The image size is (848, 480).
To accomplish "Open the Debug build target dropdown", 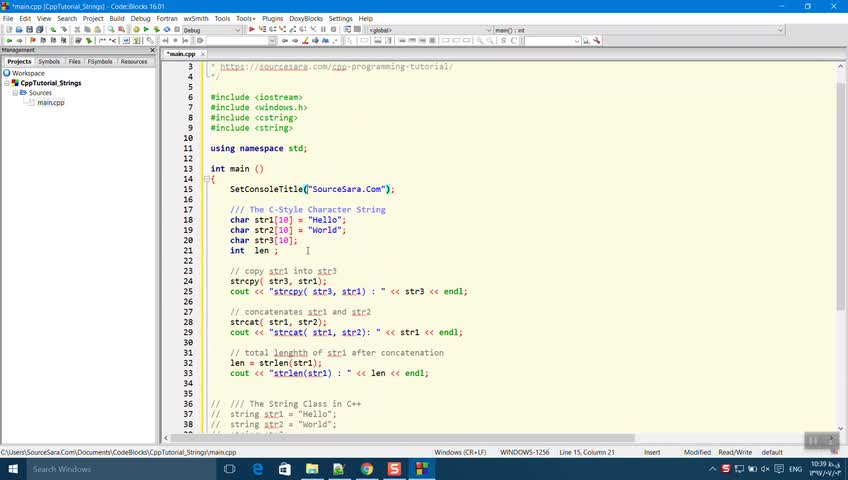I will [238, 30].
